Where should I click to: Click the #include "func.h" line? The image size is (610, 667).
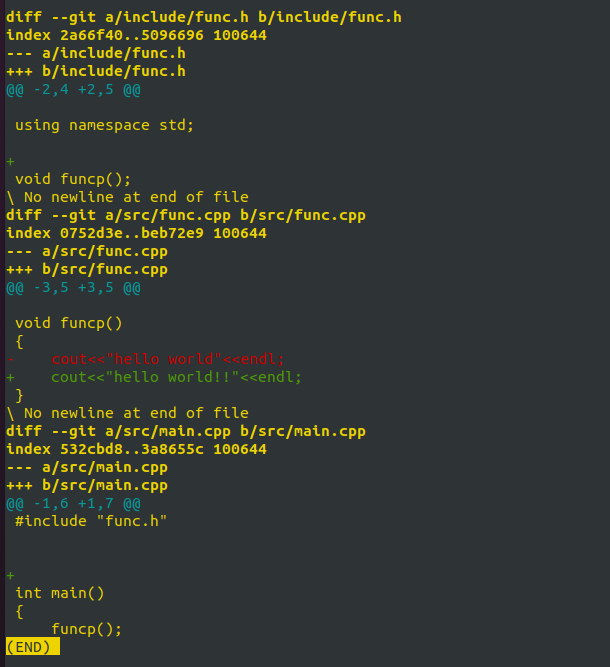(x=91, y=521)
